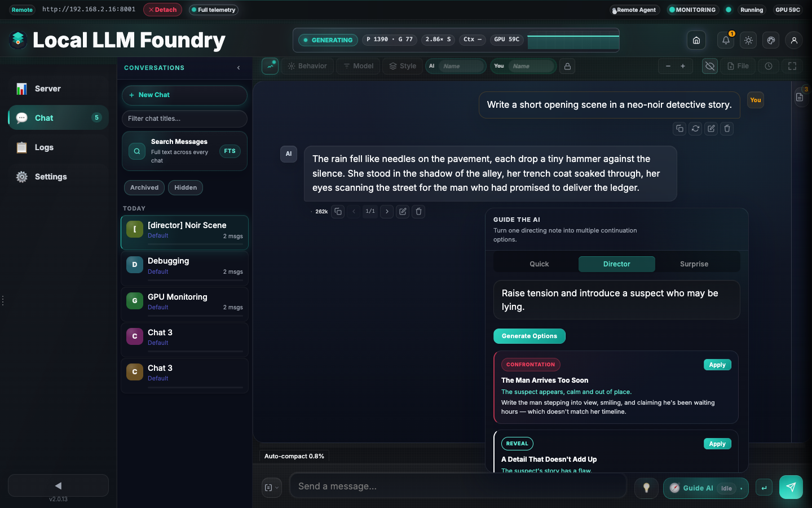Open the color palette theme picker
This screenshot has height=508, width=812.
[x=771, y=40]
